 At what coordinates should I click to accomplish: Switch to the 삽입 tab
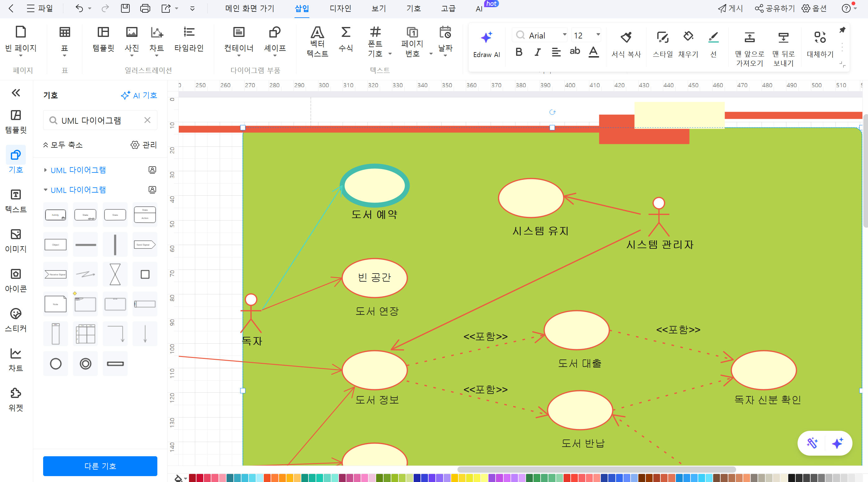click(302, 8)
